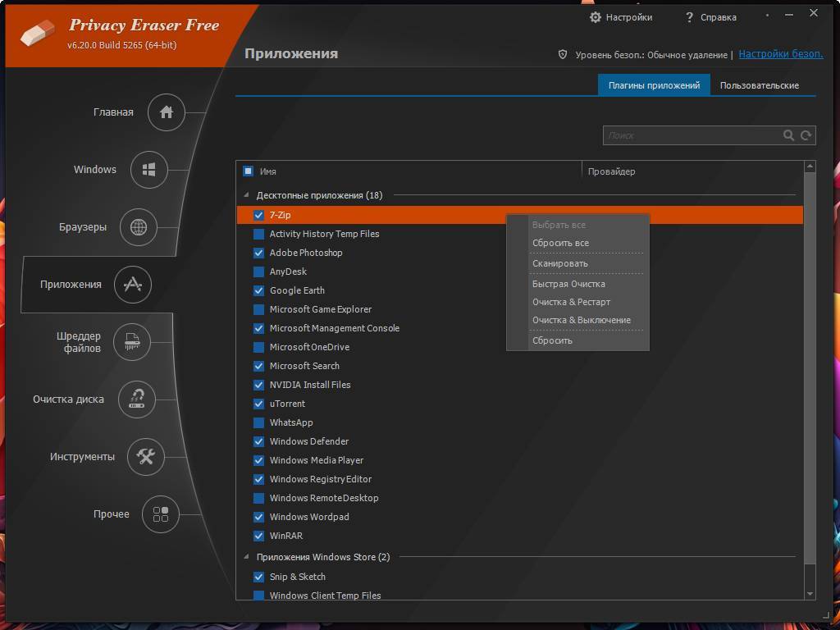
Task: Toggle the select-all Имя header checkbox
Action: (x=248, y=171)
